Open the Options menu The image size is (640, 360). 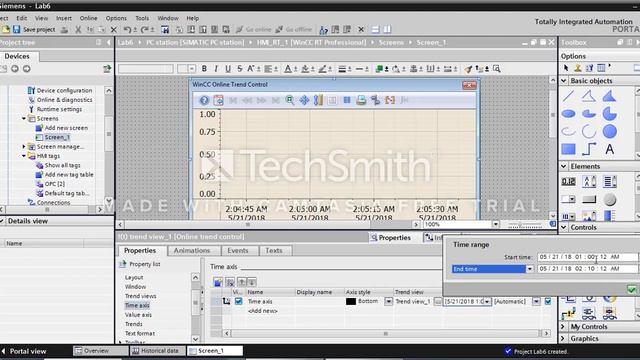pyautogui.click(x=116, y=18)
